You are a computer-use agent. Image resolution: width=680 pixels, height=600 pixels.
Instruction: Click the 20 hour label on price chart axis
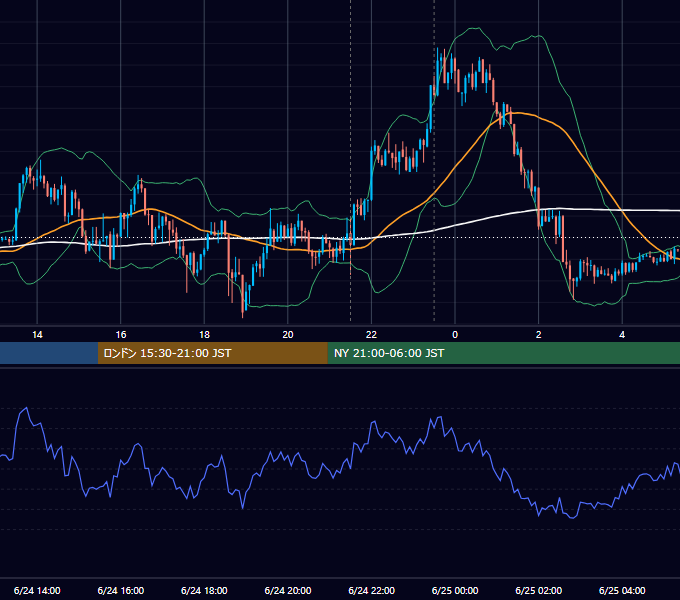click(288, 335)
